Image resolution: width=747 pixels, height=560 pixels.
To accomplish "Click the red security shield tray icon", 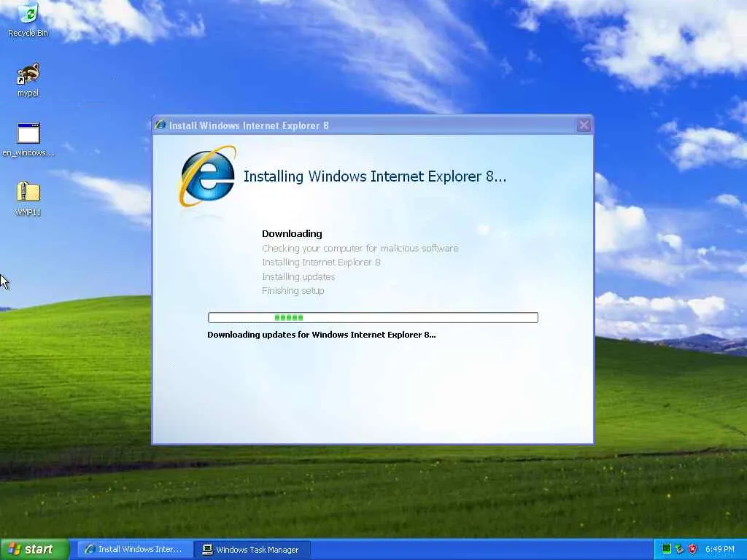I will (x=692, y=549).
